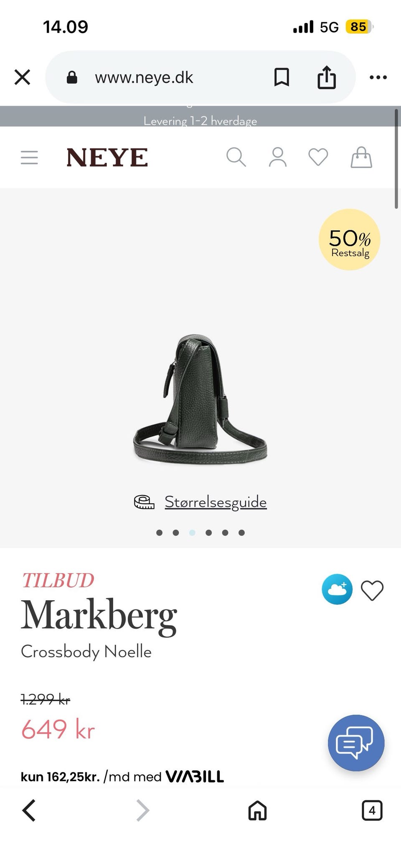Open the live chat bubble button

pos(356,743)
